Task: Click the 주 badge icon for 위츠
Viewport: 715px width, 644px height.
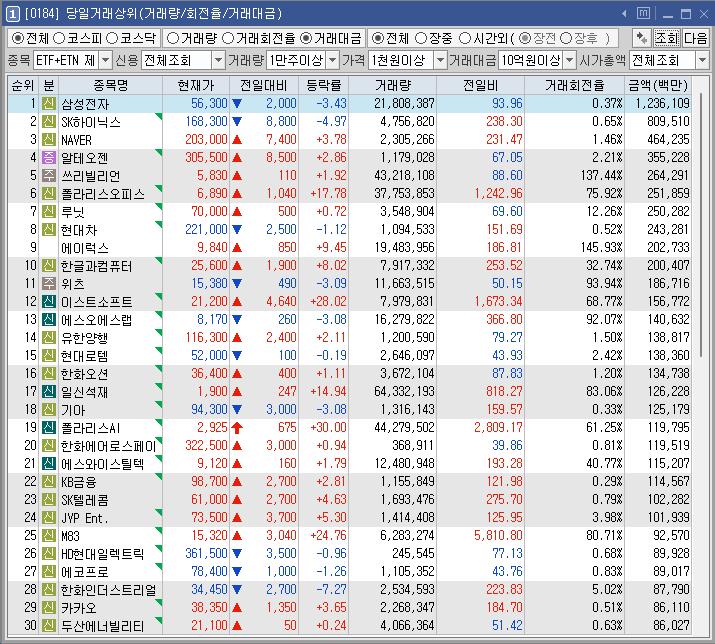Action: tap(49, 283)
